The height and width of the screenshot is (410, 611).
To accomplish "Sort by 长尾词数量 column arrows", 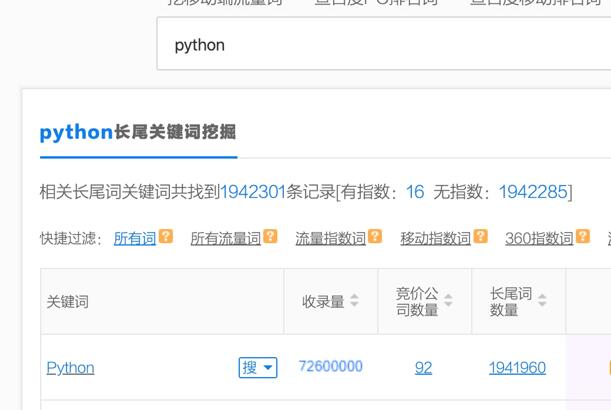I will (542, 301).
